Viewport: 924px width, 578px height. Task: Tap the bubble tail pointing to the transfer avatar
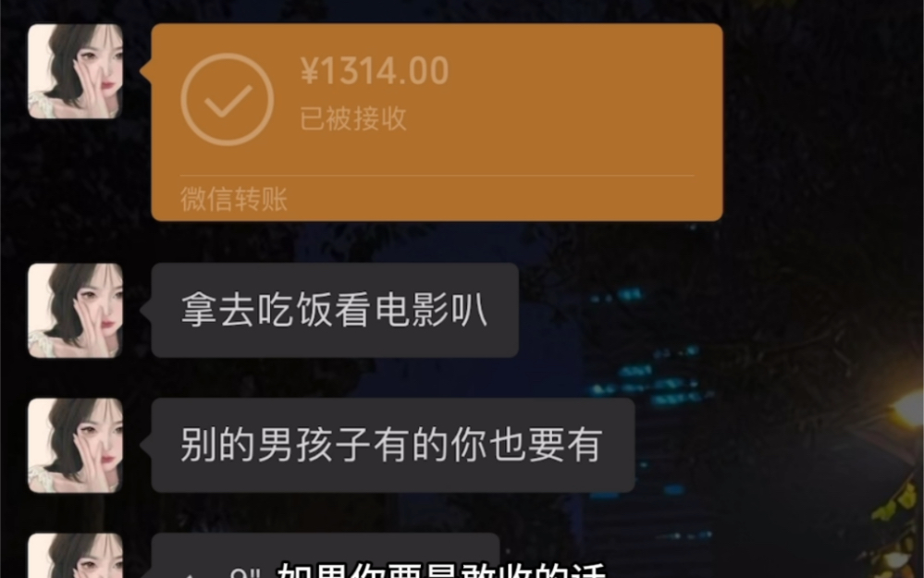coord(145,71)
